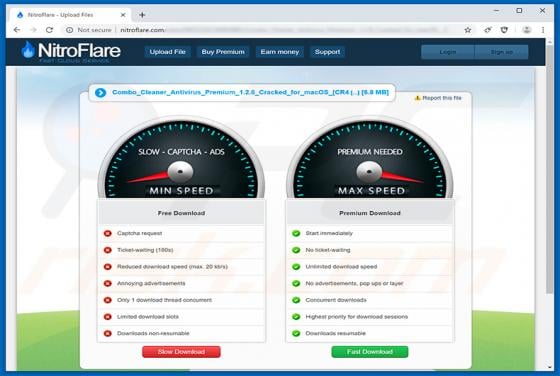Click Only 1 download thread concurrent text
The image size is (560, 376).
point(164,300)
